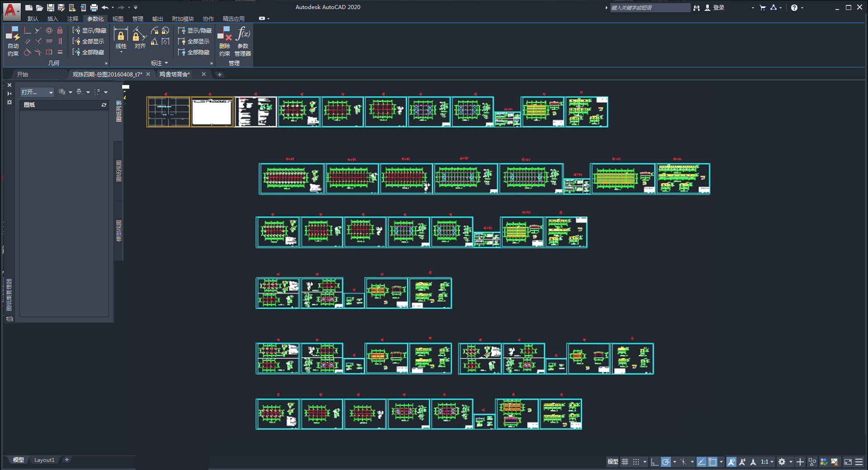The image size is (868, 470).
Task: Select the concentric geometric constraint icon
Action: pyautogui.click(x=49, y=30)
